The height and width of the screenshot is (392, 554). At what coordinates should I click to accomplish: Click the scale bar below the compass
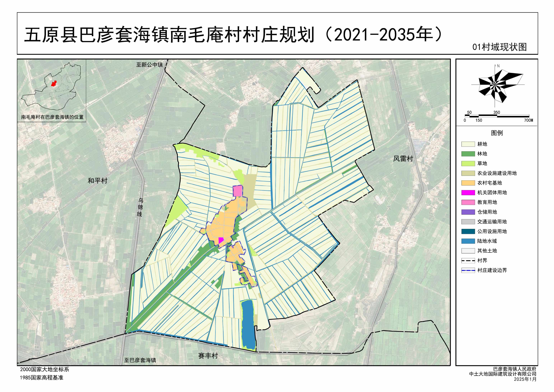click(497, 116)
